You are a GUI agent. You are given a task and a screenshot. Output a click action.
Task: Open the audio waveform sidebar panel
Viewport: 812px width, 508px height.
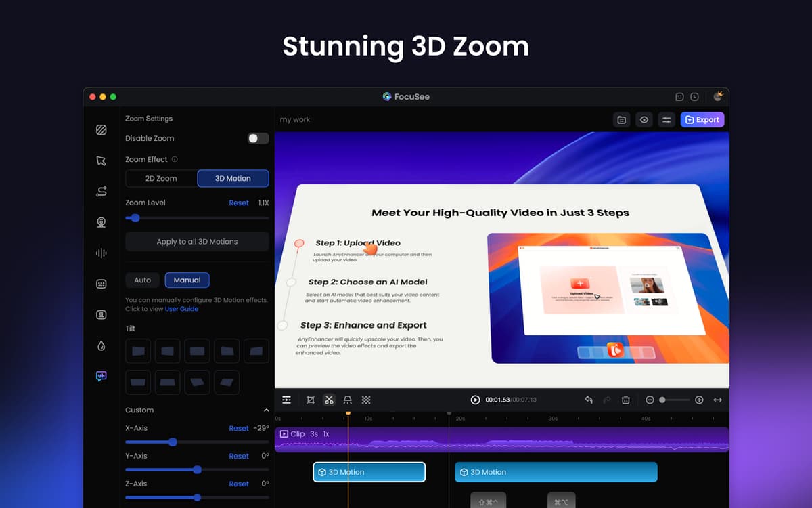coord(101,253)
